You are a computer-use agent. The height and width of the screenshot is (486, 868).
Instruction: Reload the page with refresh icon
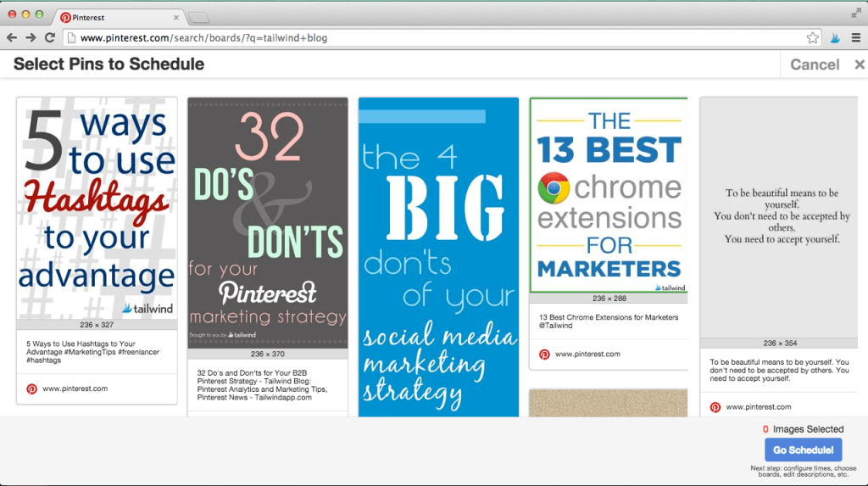coord(50,37)
